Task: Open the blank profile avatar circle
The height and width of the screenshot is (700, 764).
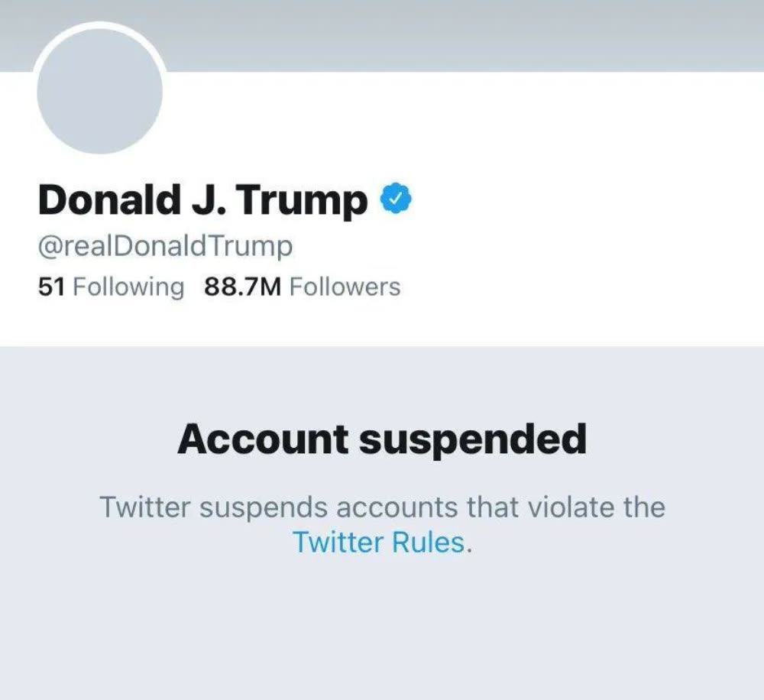Action: click(100, 90)
